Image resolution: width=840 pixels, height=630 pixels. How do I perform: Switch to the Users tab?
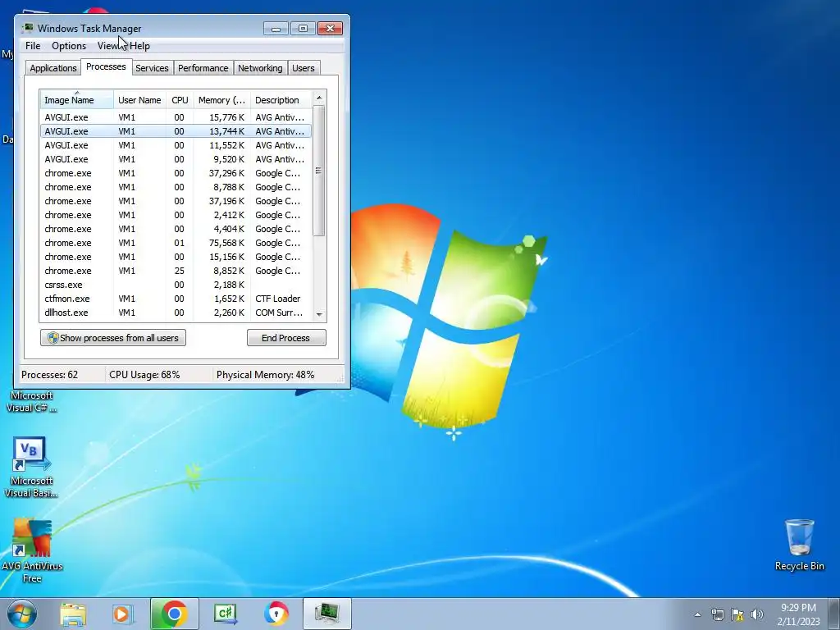[304, 68]
